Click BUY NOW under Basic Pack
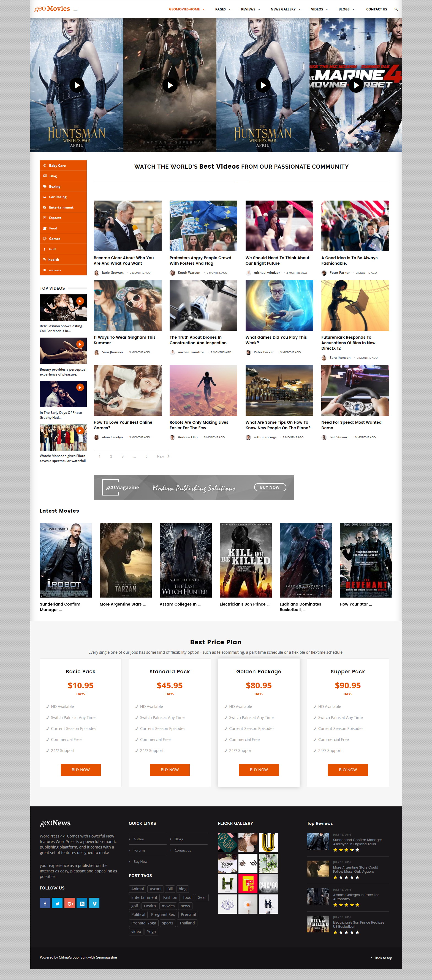Image resolution: width=432 pixels, height=980 pixels. 81,770
